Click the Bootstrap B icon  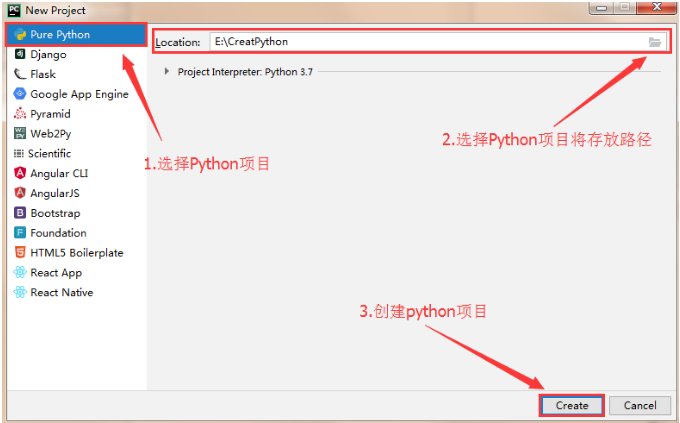pos(20,213)
